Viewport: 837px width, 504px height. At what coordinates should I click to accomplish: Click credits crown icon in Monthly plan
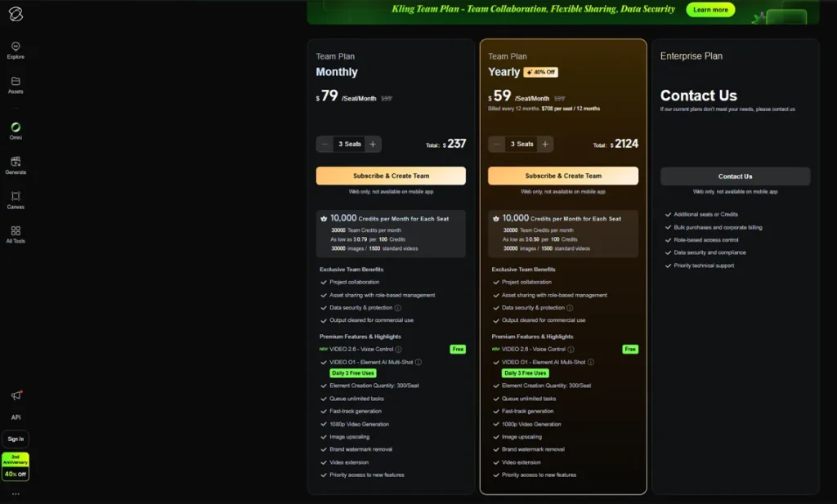[324, 219]
